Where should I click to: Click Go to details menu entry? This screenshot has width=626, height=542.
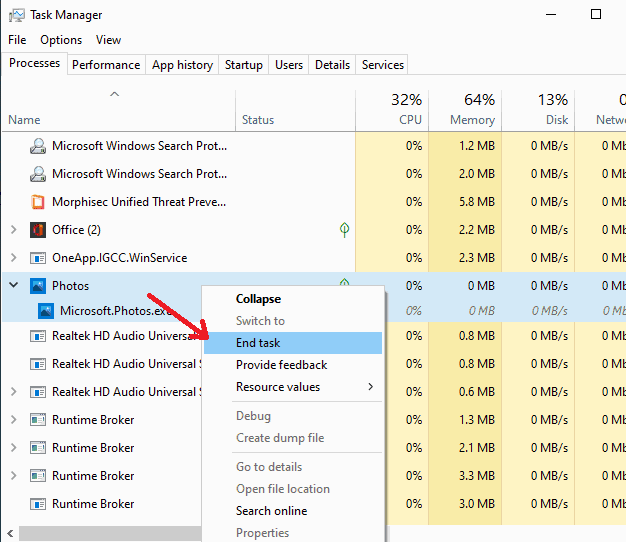coord(293,467)
